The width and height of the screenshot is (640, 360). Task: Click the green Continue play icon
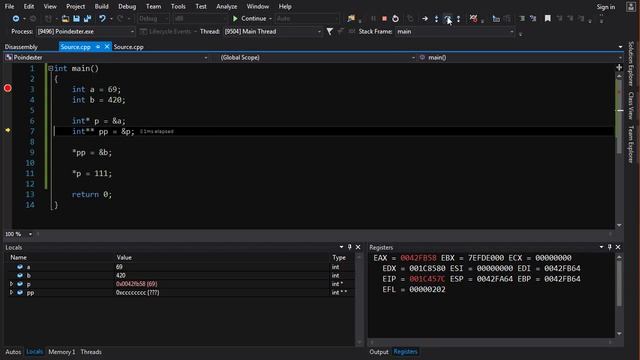point(235,19)
